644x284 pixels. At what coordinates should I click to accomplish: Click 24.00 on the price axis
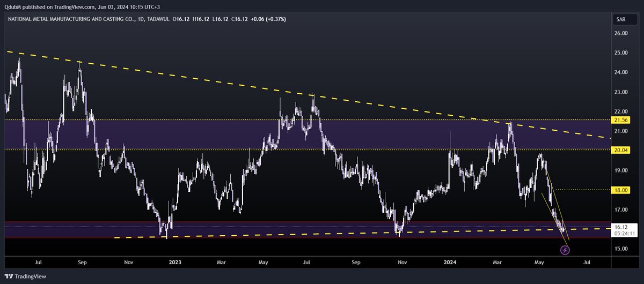pyautogui.click(x=621, y=72)
